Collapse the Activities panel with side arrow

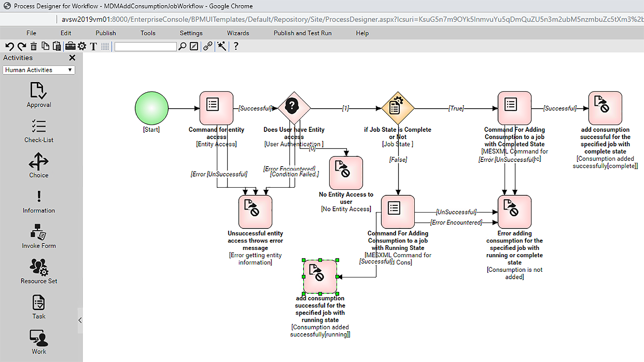80,320
